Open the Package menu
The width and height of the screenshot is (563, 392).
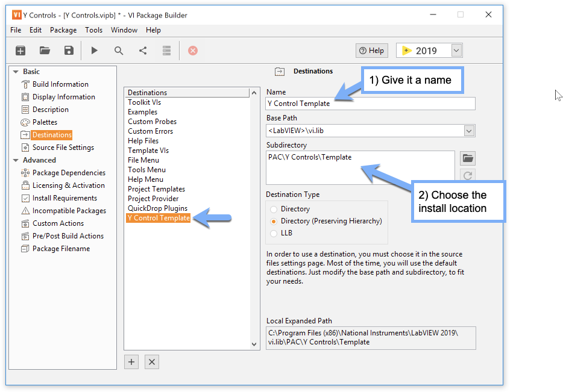[63, 30]
